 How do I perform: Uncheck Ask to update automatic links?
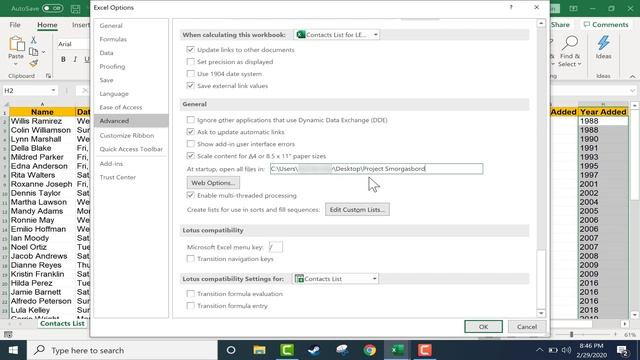[190, 132]
